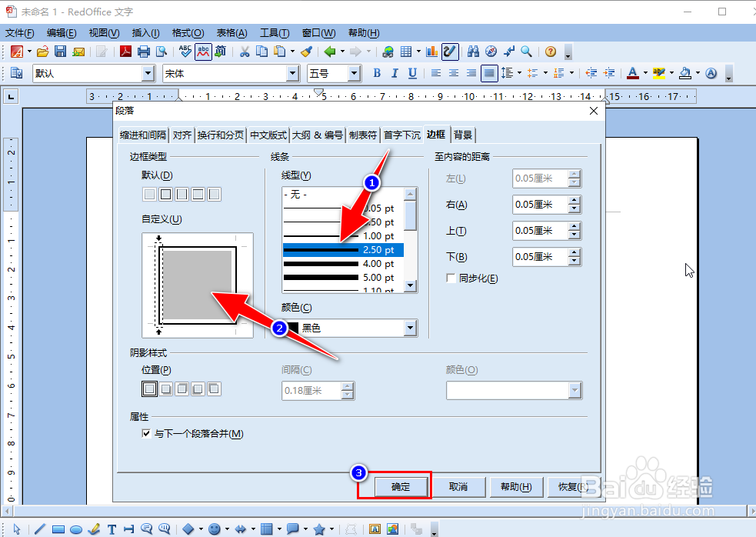The height and width of the screenshot is (537, 756).
Task: Click the Print icon
Action: coord(144,52)
